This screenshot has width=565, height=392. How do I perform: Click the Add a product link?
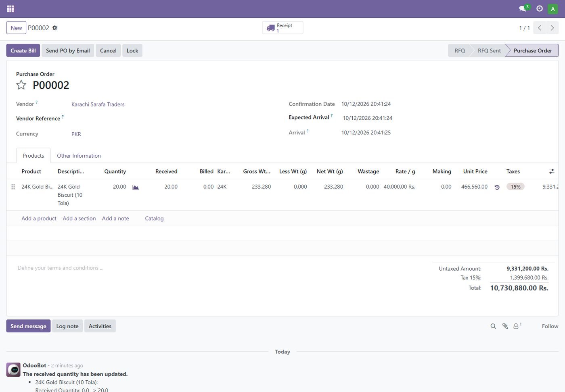tap(39, 219)
